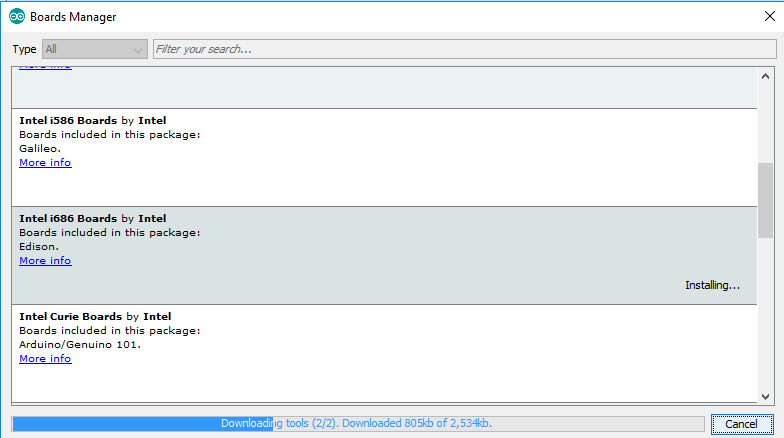Click the Installing... status text
The width and height of the screenshot is (784, 438).
click(x=712, y=285)
